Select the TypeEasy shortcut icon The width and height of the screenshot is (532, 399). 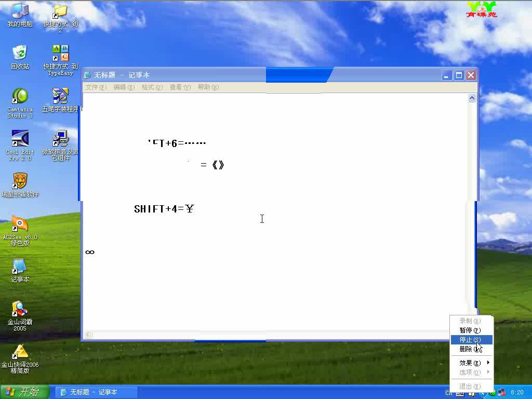click(x=60, y=60)
